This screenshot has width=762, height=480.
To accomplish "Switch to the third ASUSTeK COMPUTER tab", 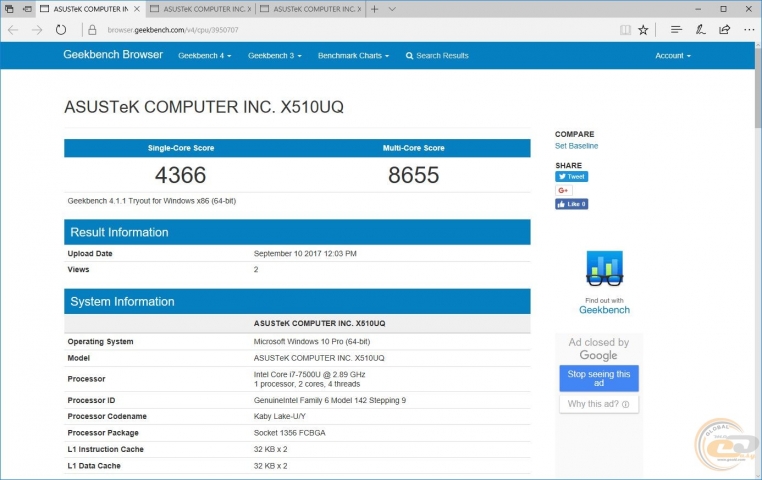I will pos(311,9).
